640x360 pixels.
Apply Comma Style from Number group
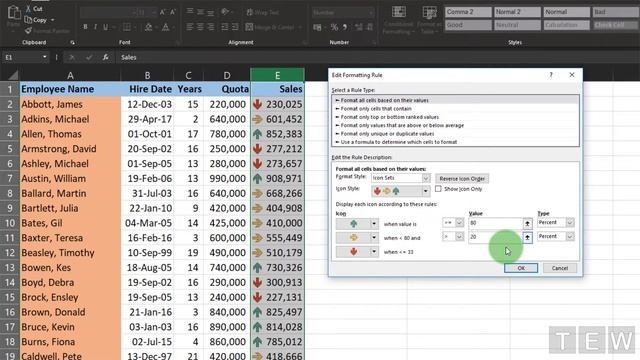[345, 27]
